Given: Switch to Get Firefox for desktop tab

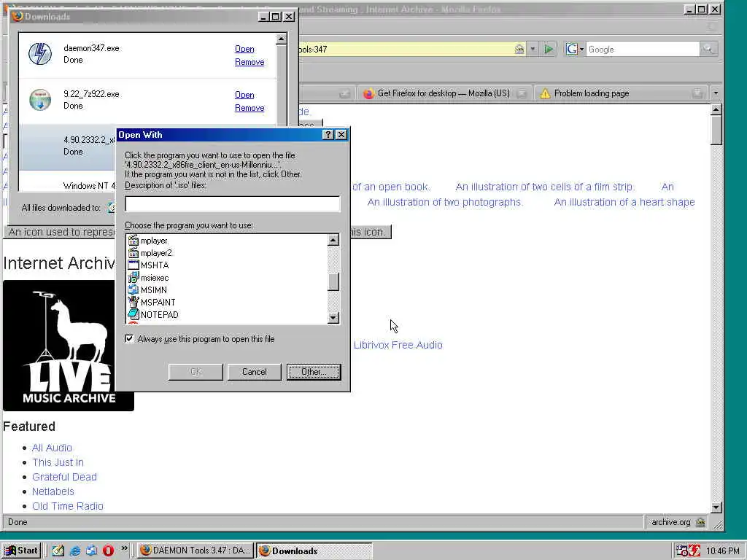Looking at the screenshot, I should pos(443,93).
